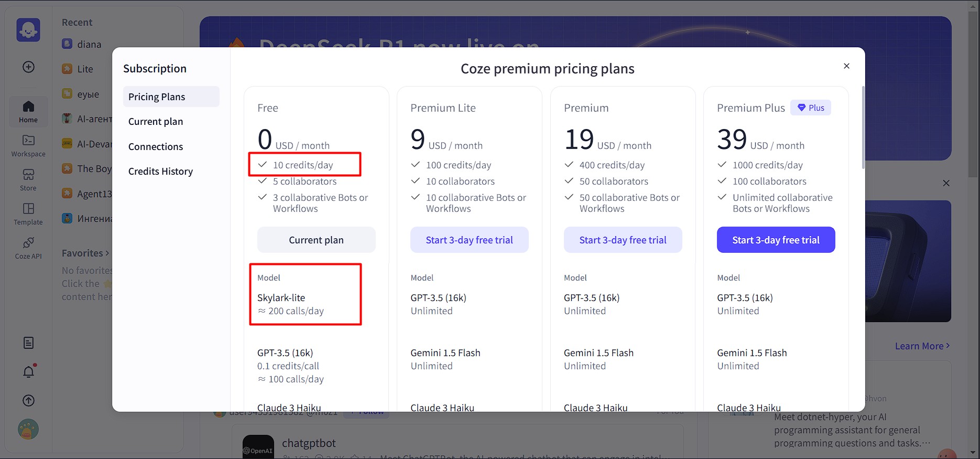Follow the Learn More arrow link

[922, 346]
